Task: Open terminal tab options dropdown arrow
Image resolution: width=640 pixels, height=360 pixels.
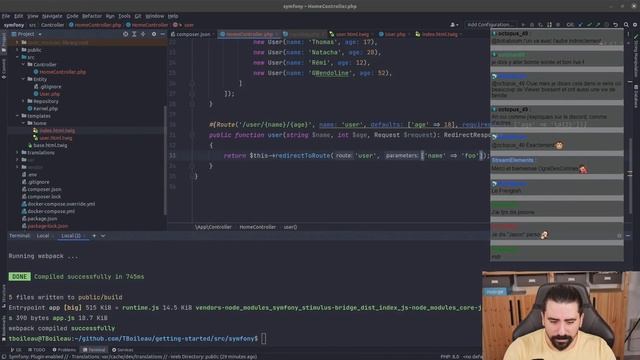Action: pos(103,236)
